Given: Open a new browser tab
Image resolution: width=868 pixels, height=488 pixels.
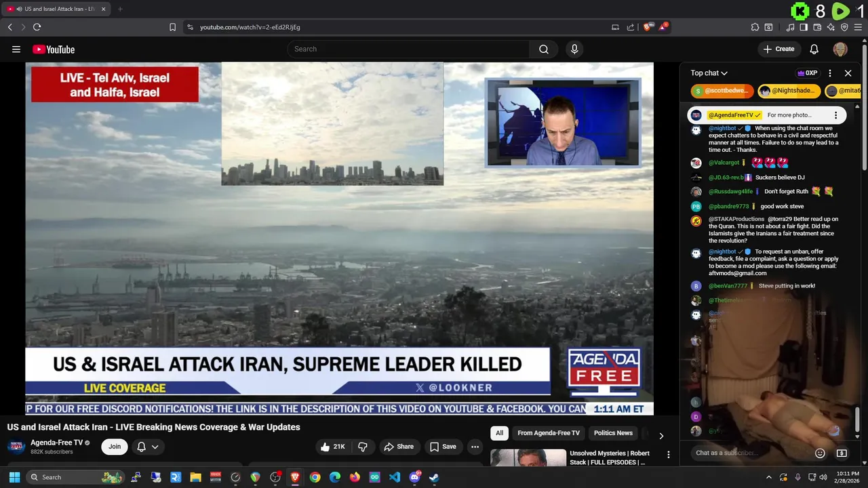Looking at the screenshot, I should pyautogui.click(x=120, y=9).
